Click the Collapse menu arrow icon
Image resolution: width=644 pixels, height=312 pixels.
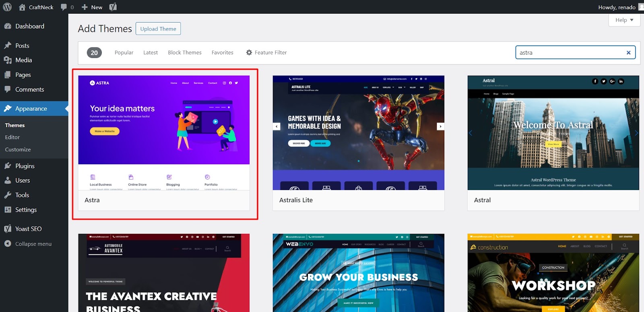[x=8, y=244]
